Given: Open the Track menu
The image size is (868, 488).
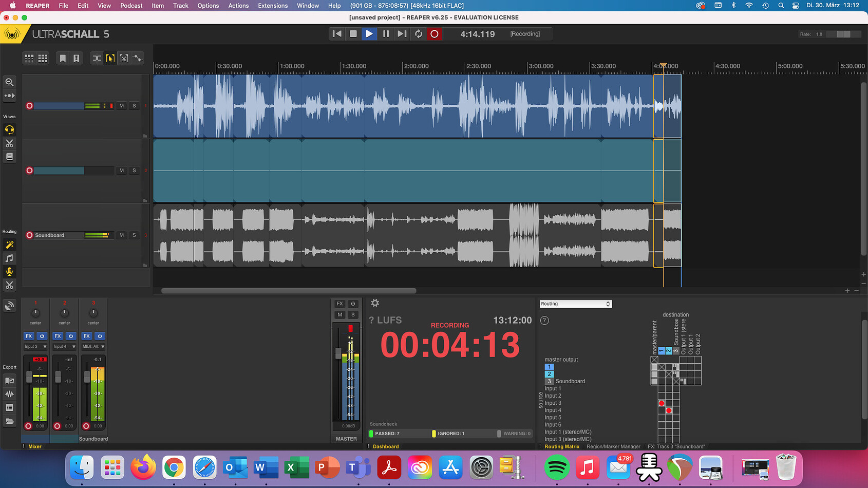Looking at the screenshot, I should click(181, 6).
